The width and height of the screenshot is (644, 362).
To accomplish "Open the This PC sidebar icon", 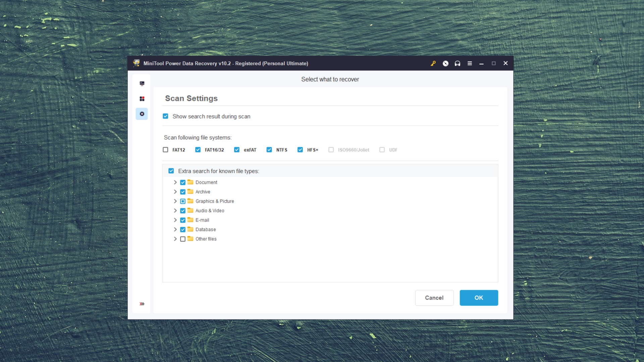I will tap(142, 83).
